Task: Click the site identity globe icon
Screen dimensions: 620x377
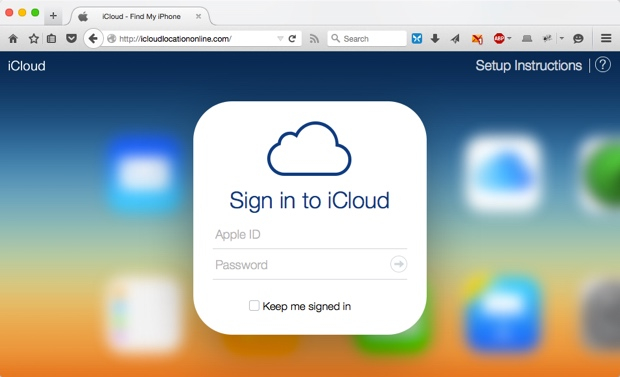Action: [112, 39]
